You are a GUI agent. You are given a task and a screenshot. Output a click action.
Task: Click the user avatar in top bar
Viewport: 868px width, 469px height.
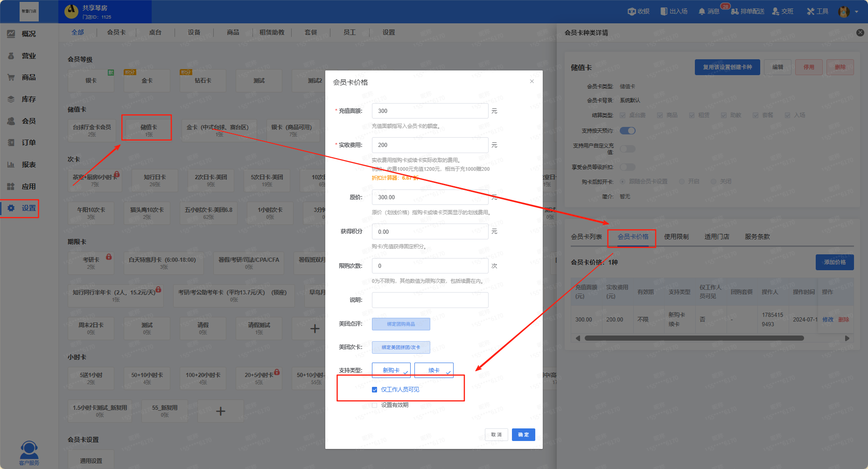(844, 12)
